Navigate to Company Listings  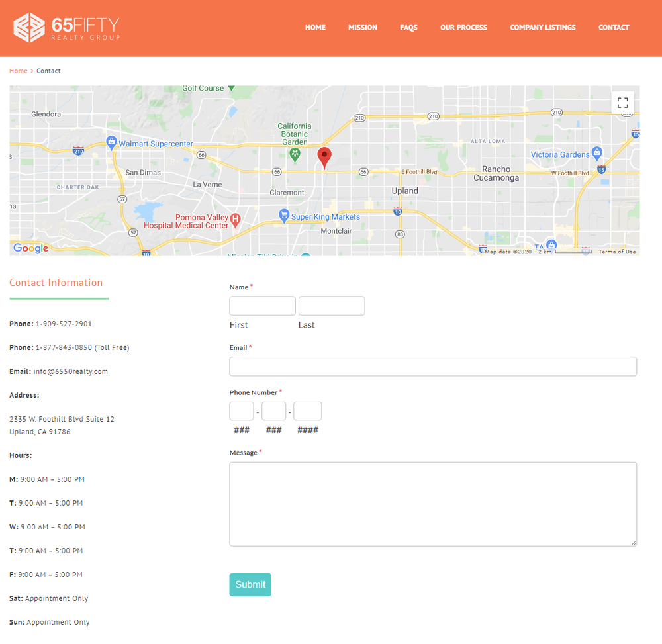[x=543, y=28]
